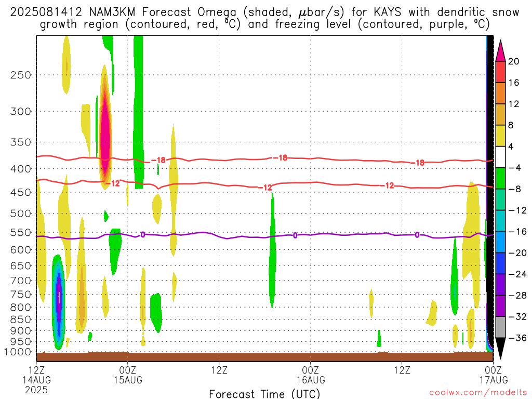Click the colorbar tick label -8

tap(514, 189)
